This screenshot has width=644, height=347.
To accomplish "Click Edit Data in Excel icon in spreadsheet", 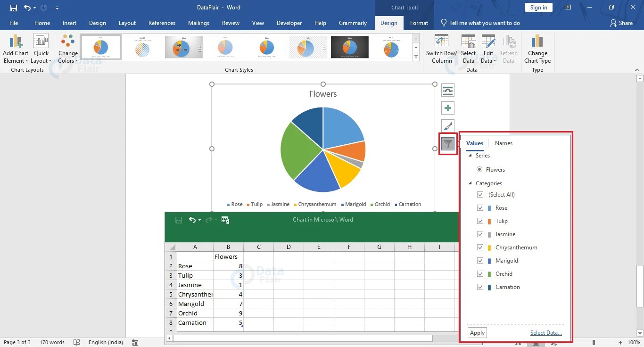I will [225, 220].
